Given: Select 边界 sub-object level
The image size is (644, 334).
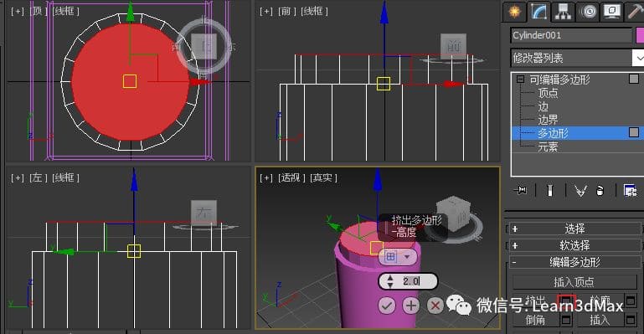Looking at the screenshot, I should point(548,120).
